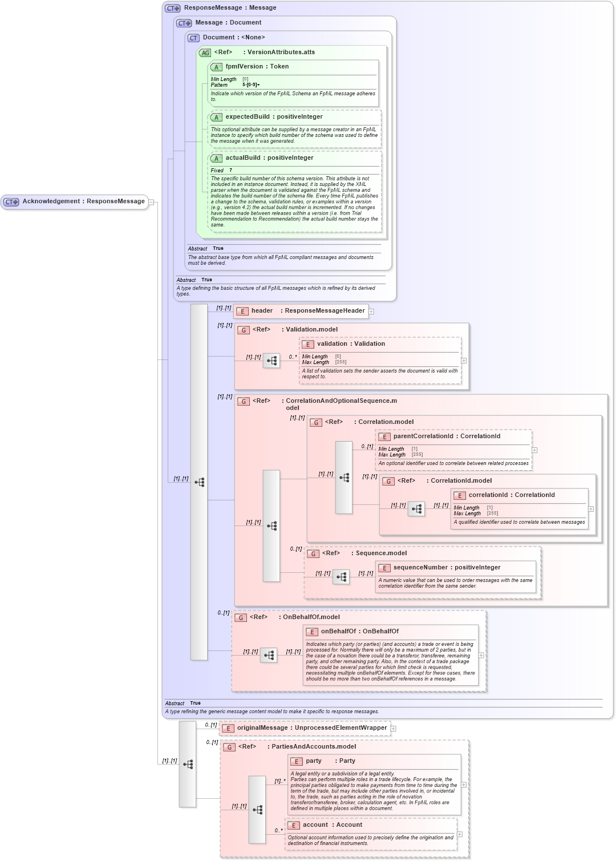Select the attribute icon for actualBuild
Screen dimensions: 616x861
click(216, 158)
